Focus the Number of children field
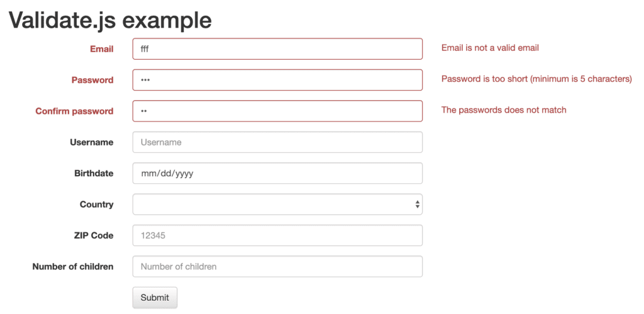 [x=277, y=267]
